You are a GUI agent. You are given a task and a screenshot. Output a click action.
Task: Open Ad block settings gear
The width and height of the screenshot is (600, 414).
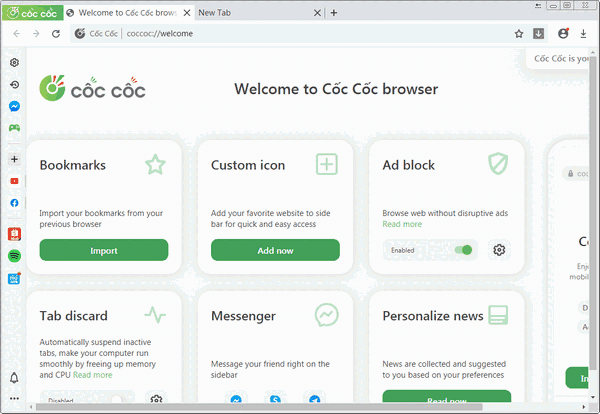click(499, 250)
